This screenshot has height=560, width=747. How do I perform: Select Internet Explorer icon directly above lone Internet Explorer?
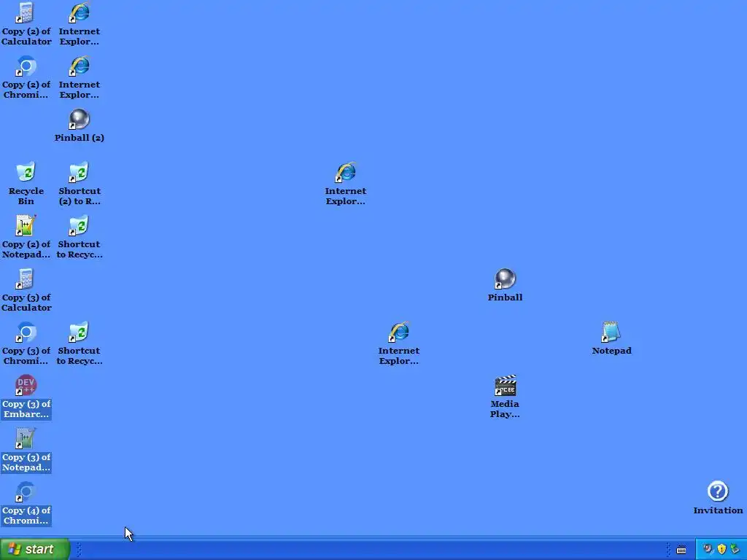[x=345, y=184]
